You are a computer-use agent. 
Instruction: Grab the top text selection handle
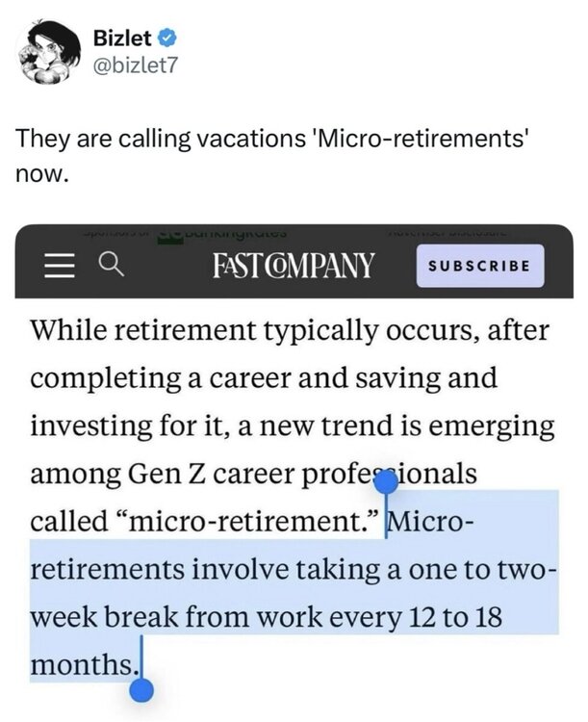[385, 483]
